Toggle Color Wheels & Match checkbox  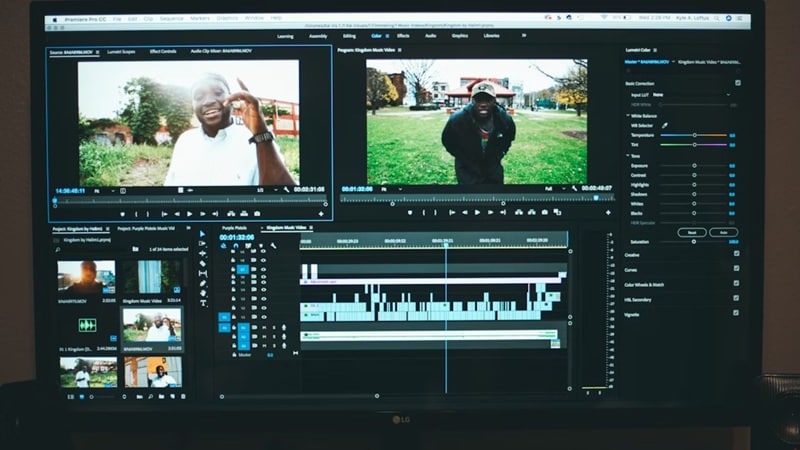tap(736, 283)
